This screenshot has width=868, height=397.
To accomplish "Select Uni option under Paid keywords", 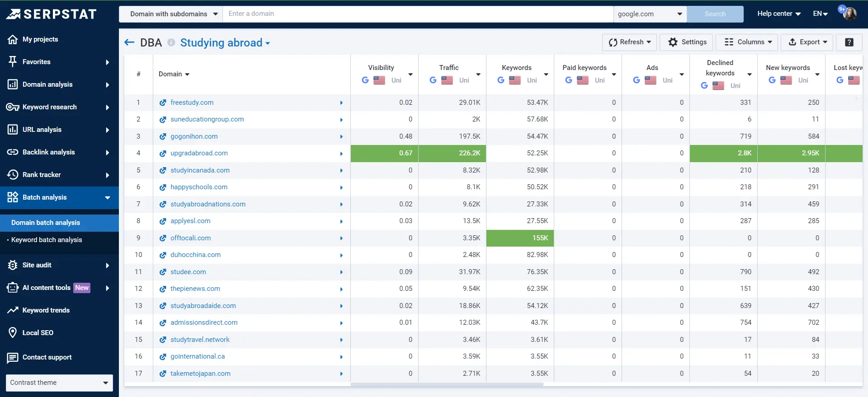I will pyautogui.click(x=600, y=80).
